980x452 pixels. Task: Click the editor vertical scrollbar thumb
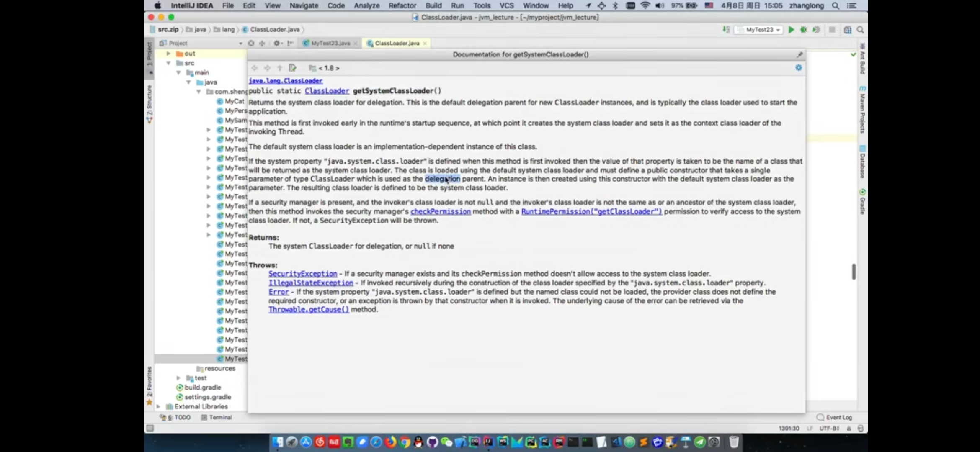point(854,272)
